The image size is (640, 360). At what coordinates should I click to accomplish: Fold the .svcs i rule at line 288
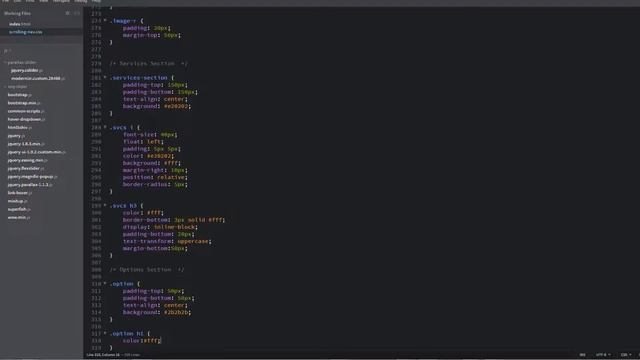pos(105,127)
